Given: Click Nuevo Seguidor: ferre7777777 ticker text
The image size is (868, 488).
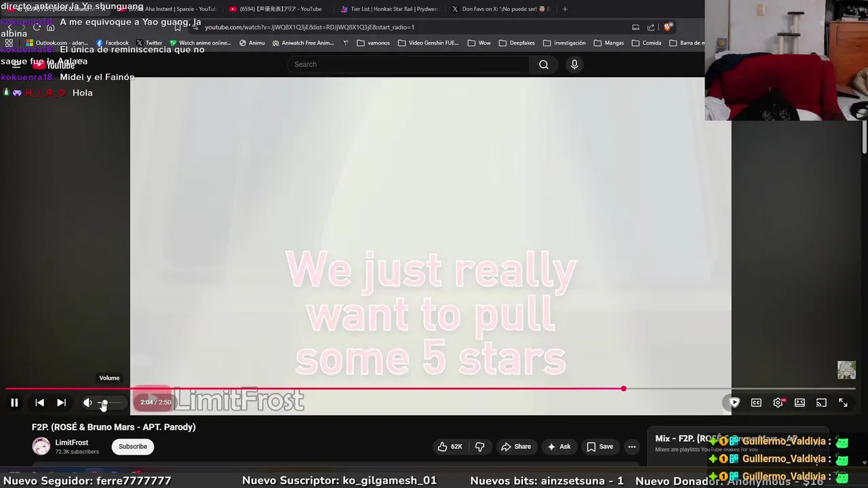Looking at the screenshot, I should 87,481.
